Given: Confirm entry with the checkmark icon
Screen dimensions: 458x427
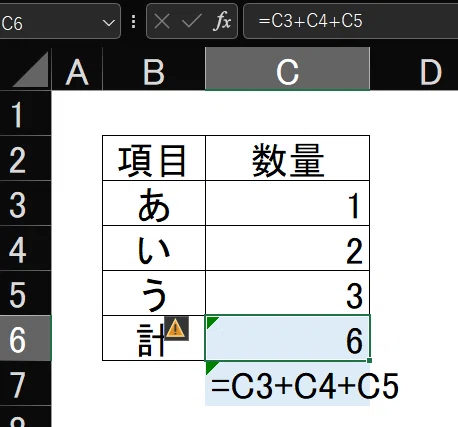Looking at the screenshot, I should tap(192, 22).
